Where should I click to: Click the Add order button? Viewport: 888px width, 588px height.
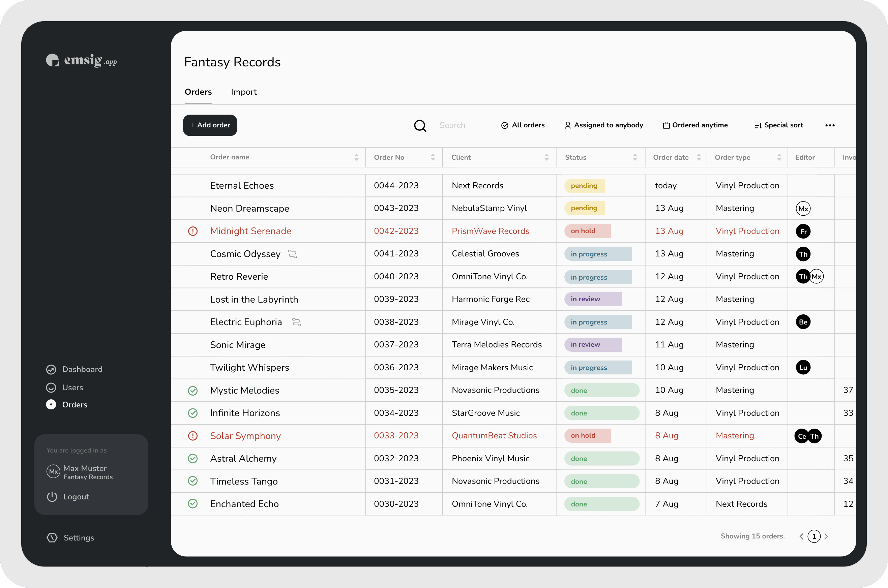pos(210,125)
